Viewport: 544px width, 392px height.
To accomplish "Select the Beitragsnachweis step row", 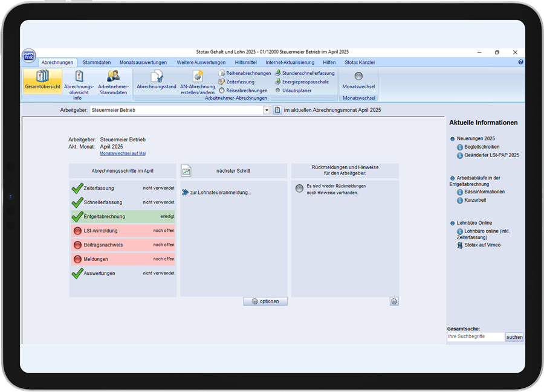I will 123,245.
